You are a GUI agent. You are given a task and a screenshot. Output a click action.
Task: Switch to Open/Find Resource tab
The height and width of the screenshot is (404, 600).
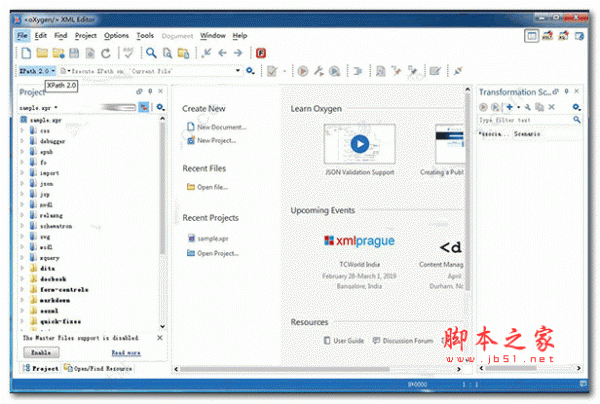click(x=98, y=368)
